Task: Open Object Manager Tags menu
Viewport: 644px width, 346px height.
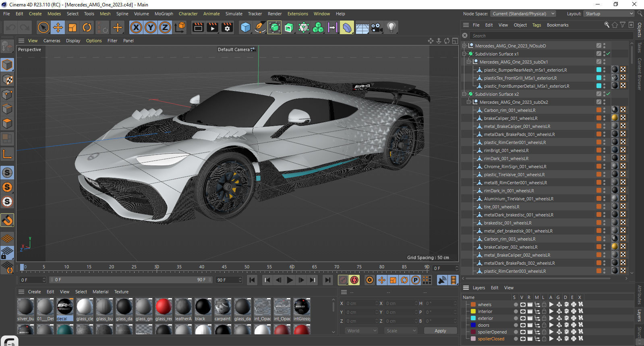Action: pos(536,25)
